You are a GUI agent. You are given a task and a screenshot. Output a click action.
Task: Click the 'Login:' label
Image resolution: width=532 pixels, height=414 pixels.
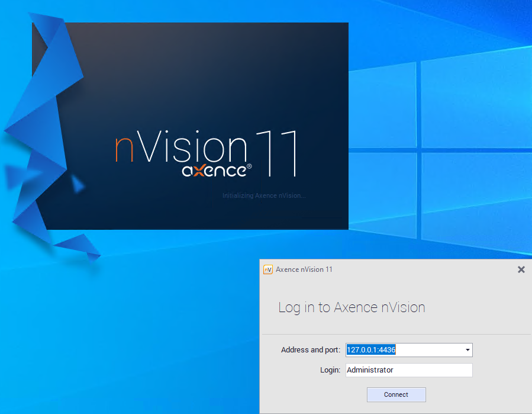coord(330,370)
